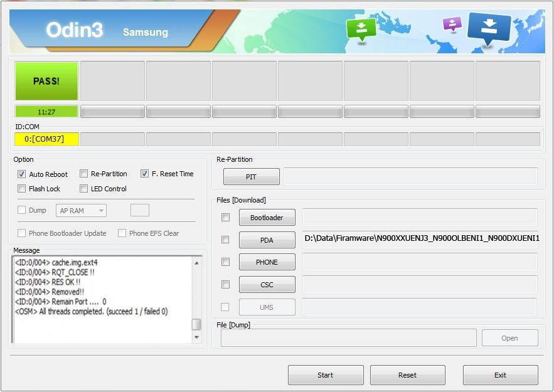Click the log line Removed!!

pyautogui.click(x=50, y=292)
